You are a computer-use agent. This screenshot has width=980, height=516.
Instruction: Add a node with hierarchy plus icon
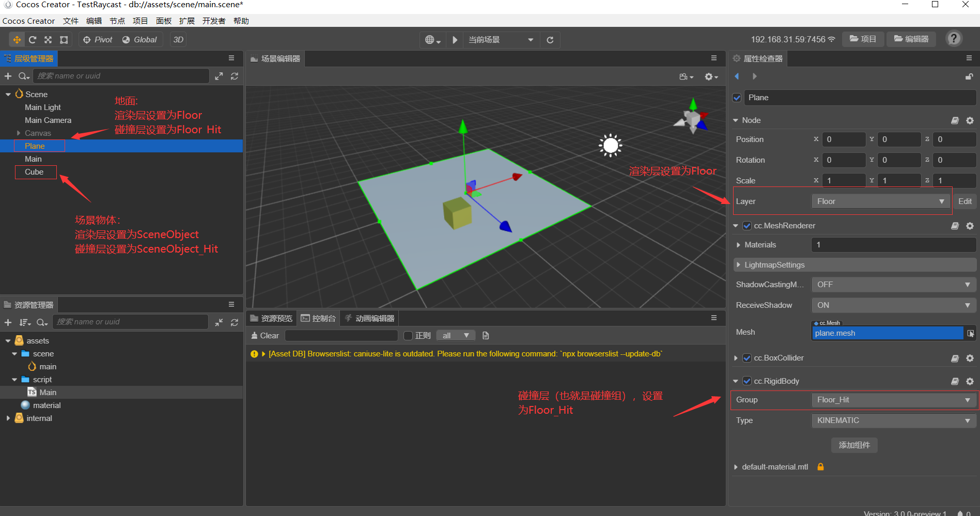8,76
